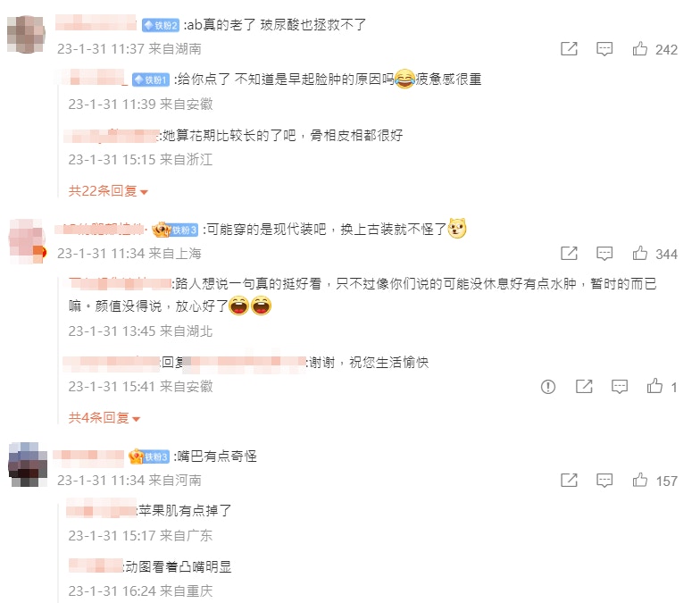Reply to the comment from 湖南
The height and width of the screenshot is (603, 700).
(604, 48)
